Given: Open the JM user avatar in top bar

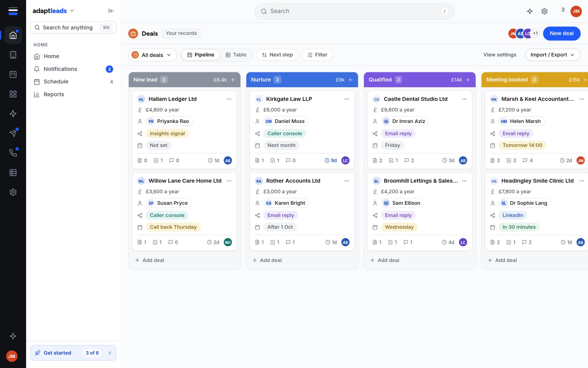Looking at the screenshot, I should [x=576, y=11].
